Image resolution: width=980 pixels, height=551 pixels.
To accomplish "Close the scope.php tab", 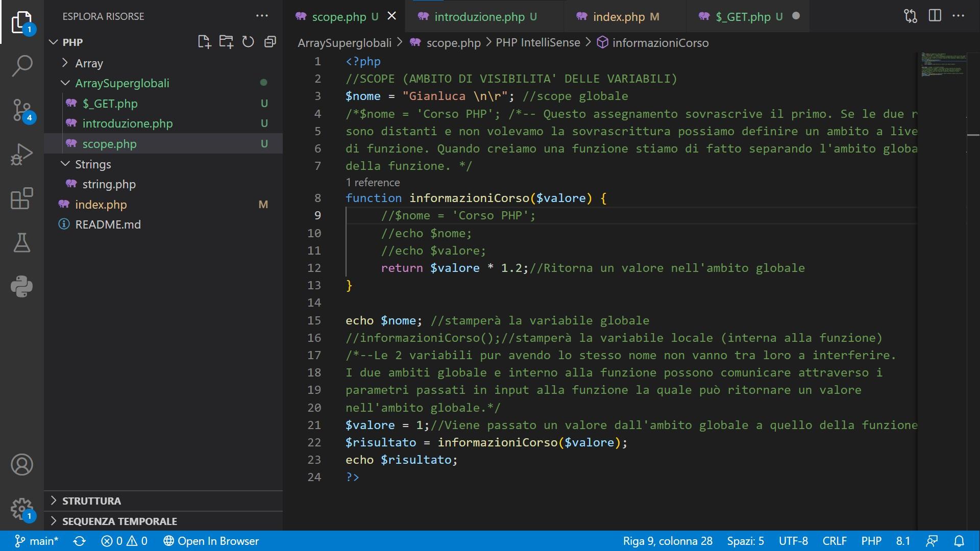I will (x=391, y=16).
